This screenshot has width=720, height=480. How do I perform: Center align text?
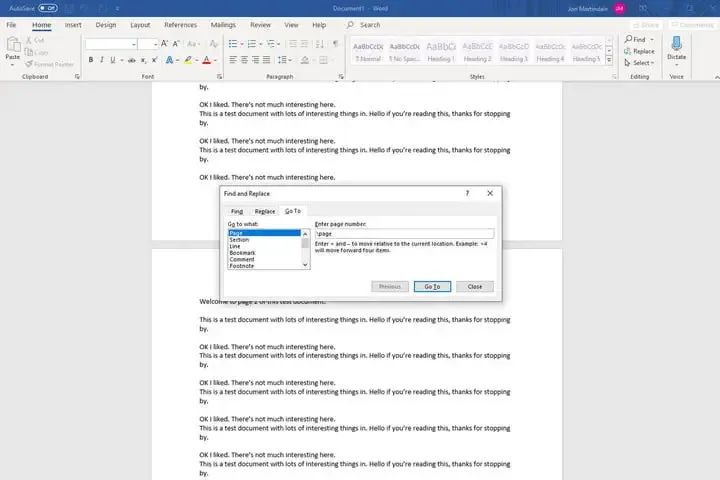244,60
